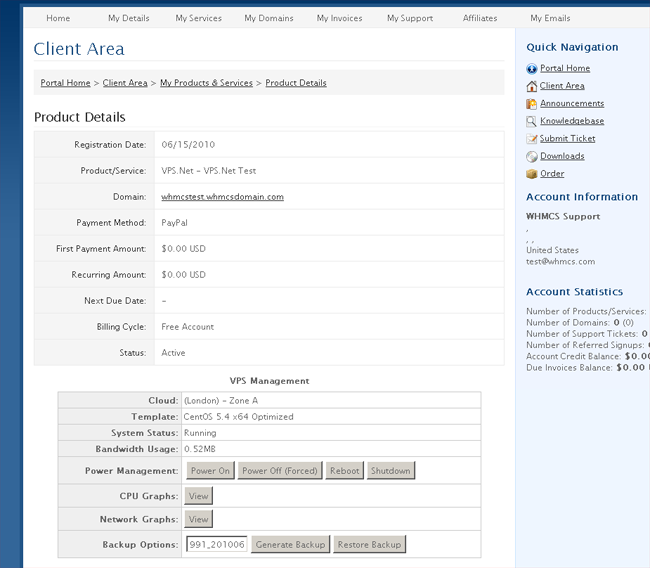Click Portal Home breadcrumb link

tap(65, 83)
